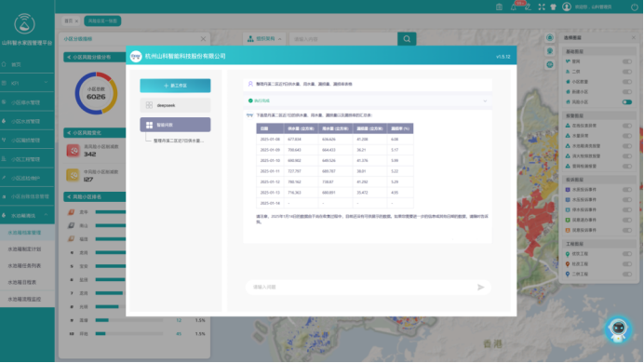Click the power logout icon

pos(635,7)
